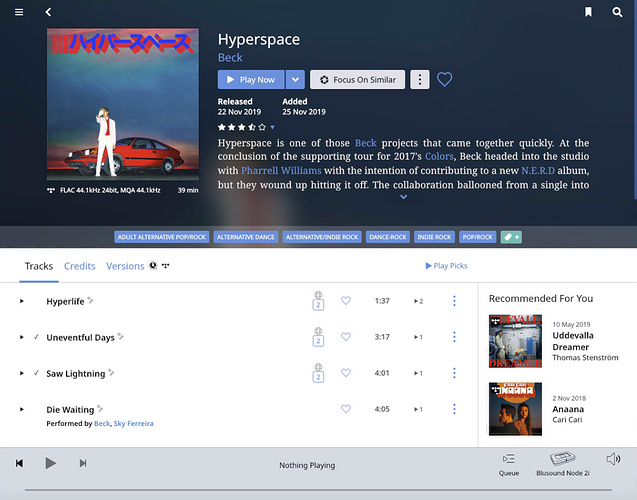This screenshot has width=637, height=500.
Task: Play the Hyperlife track arrow
Action: pyautogui.click(x=22, y=301)
